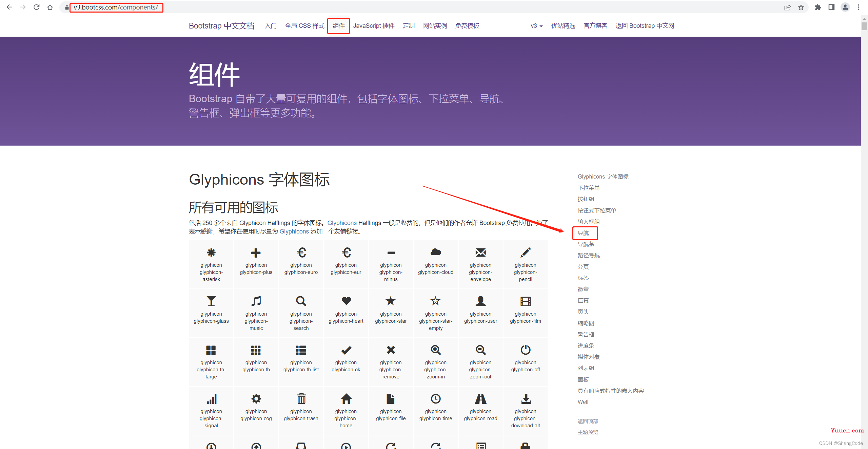Open the 网站实例 nav item
The image size is (868, 449).
click(435, 26)
